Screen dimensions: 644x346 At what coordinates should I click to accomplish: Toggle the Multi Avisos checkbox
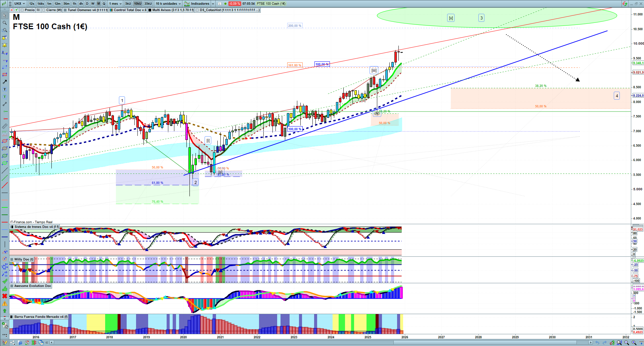[150, 10]
